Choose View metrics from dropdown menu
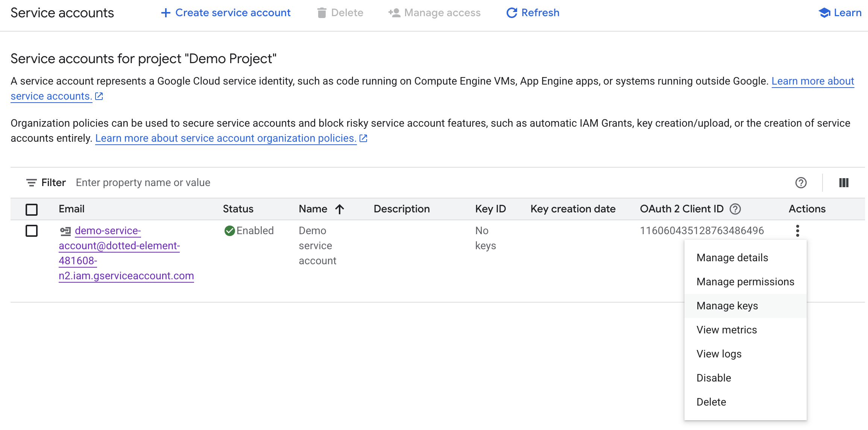The width and height of the screenshot is (868, 430). coord(726,330)
